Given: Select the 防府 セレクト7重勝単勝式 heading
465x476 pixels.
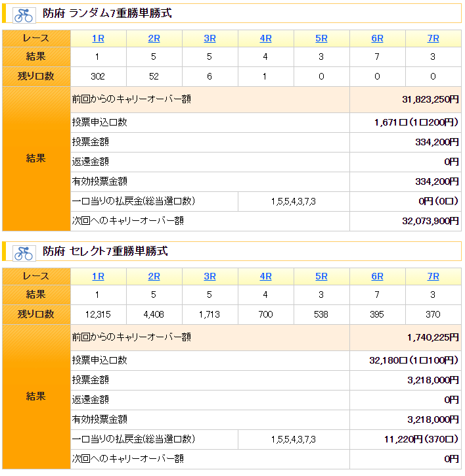Looking at the screenshot, I should pyautogui.click(x=105, y=251).
